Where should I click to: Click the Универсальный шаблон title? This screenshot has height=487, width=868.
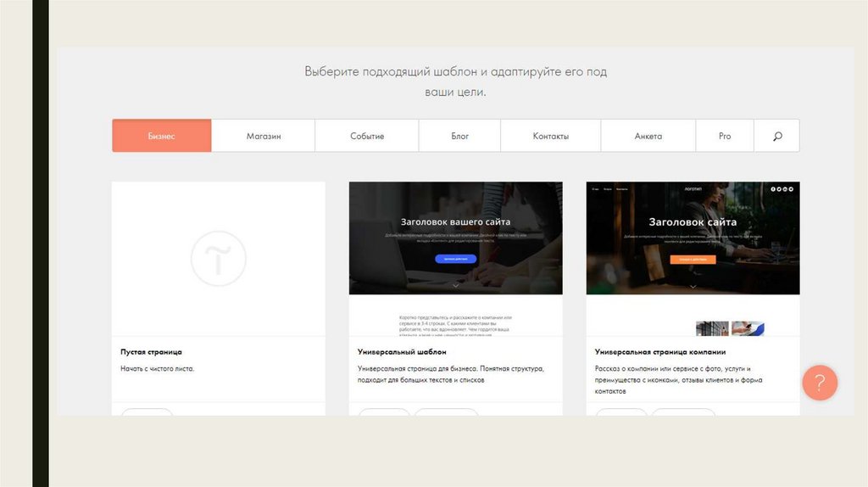click(402, 351)
